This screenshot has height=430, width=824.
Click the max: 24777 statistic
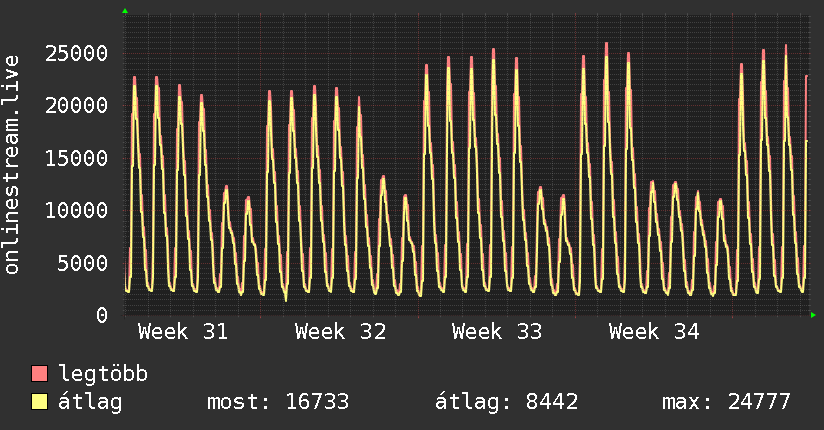tap(726, 402)
